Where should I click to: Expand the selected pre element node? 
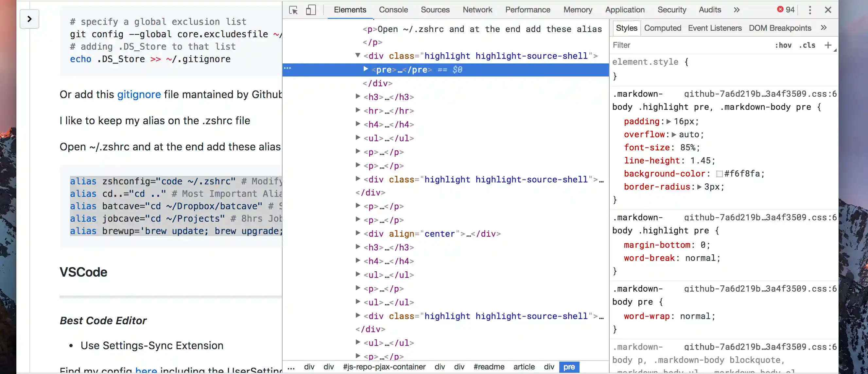[x=365, y=69]
